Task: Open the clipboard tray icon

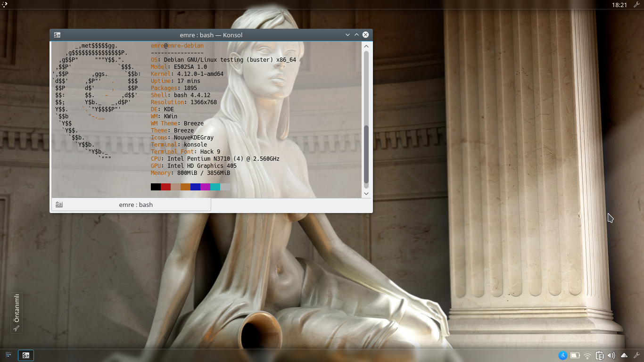Action: [600, 355]
